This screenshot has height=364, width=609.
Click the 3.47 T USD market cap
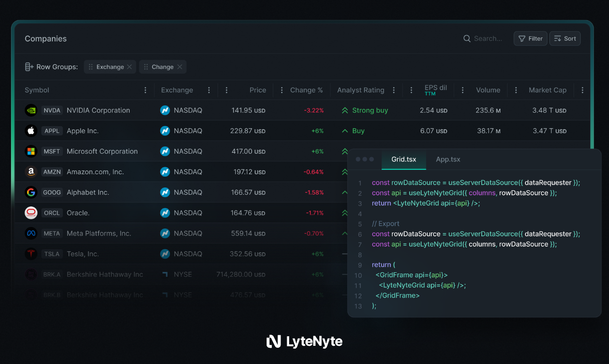[550, 131]
